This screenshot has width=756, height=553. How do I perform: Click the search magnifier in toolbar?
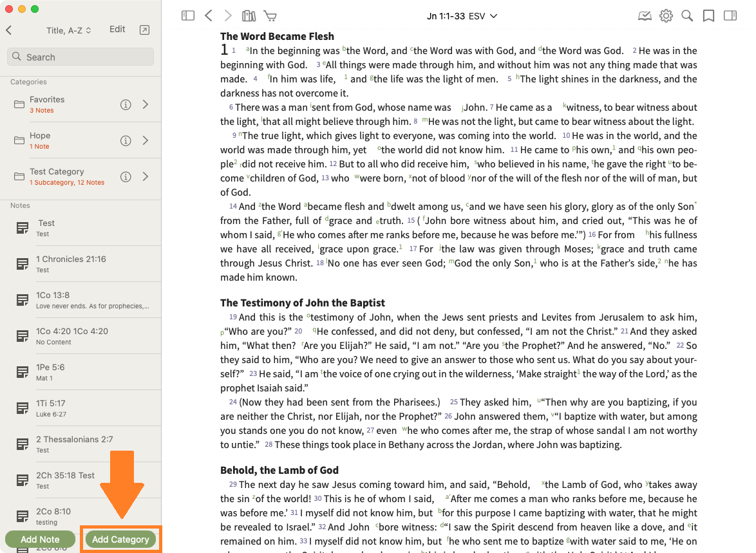(687, 16)
